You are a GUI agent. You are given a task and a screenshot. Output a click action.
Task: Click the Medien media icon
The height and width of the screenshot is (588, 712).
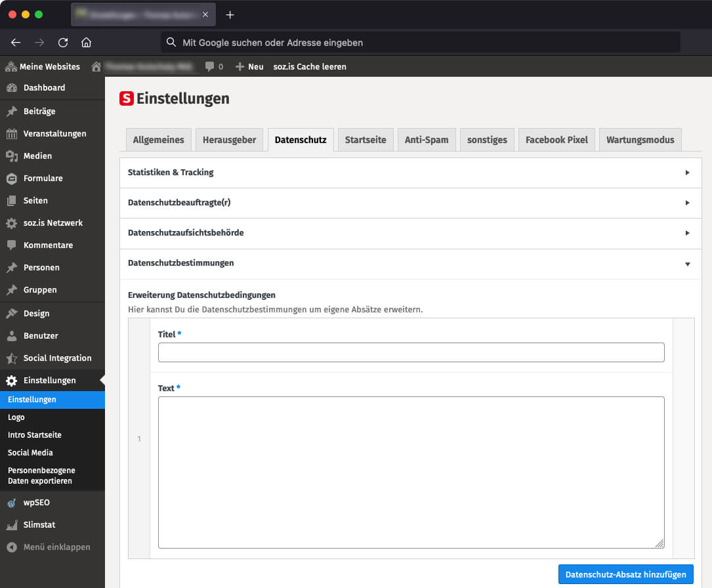pos(12,156)
